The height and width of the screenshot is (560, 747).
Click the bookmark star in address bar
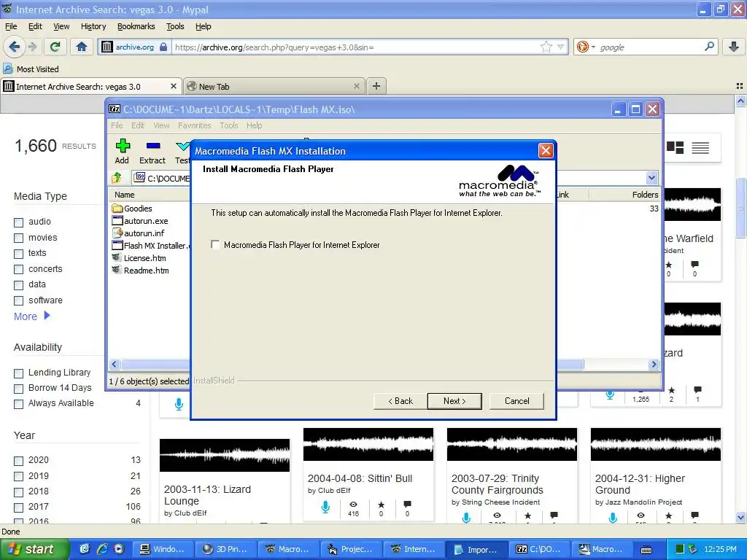pos(546,47)
